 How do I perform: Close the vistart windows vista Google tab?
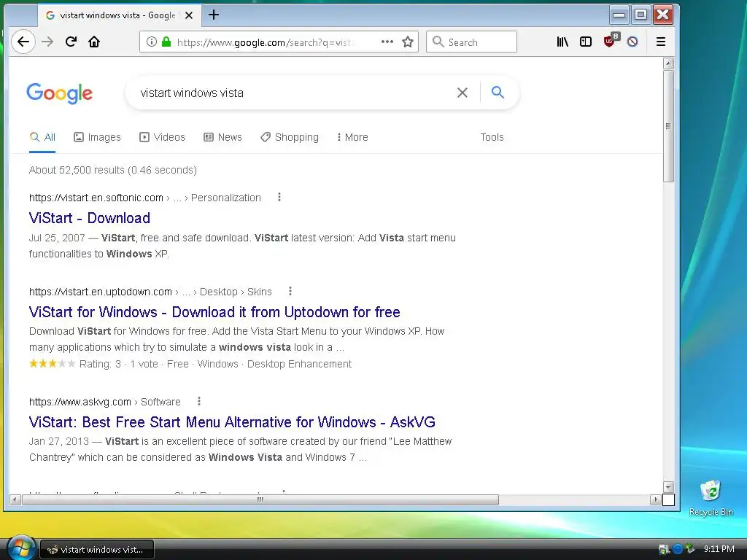pyautogui.click(x=189, y=15)
